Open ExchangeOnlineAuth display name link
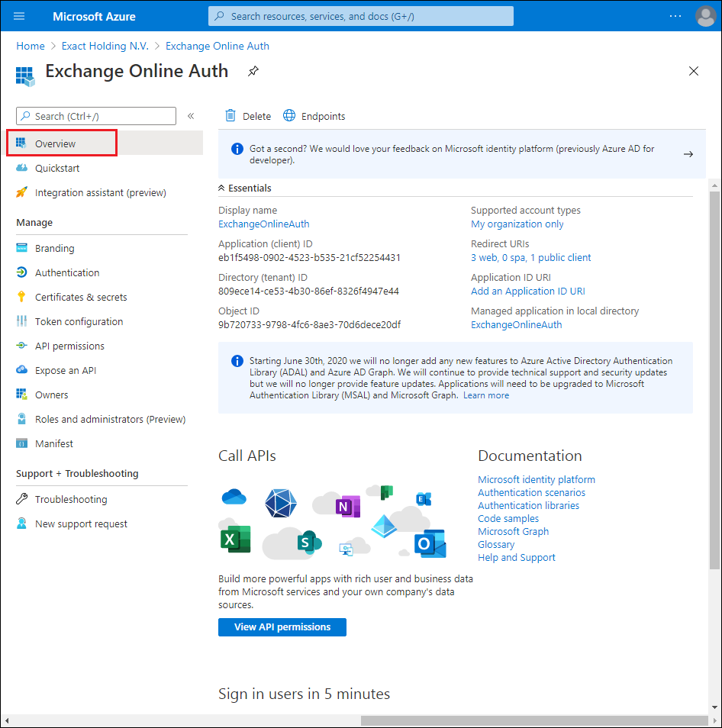Screen dimensions: 722x728 tap(264, 224)
